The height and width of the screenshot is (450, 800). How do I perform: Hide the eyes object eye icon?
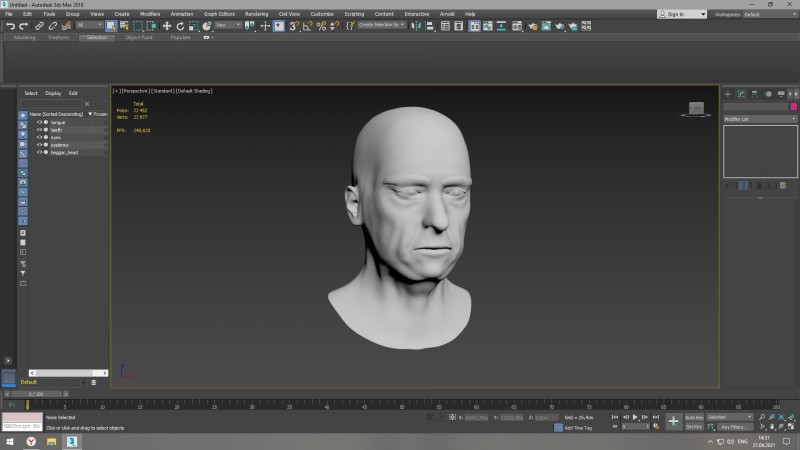coord(39,137)
